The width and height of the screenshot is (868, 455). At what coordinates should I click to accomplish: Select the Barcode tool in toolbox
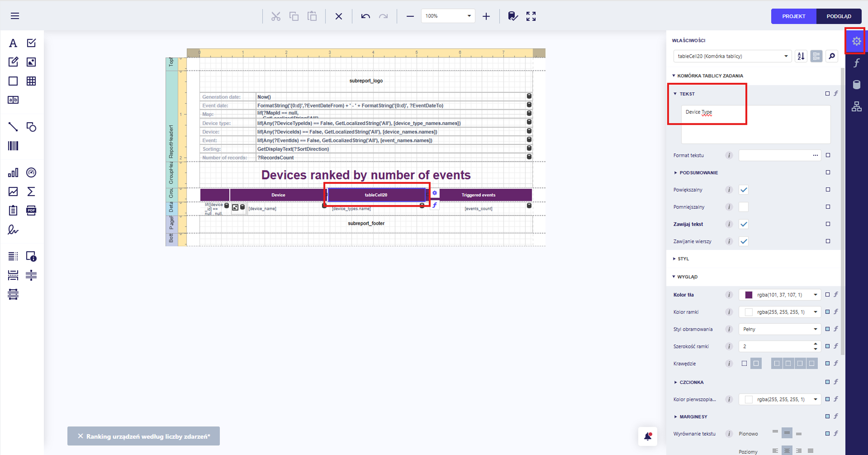13,146
